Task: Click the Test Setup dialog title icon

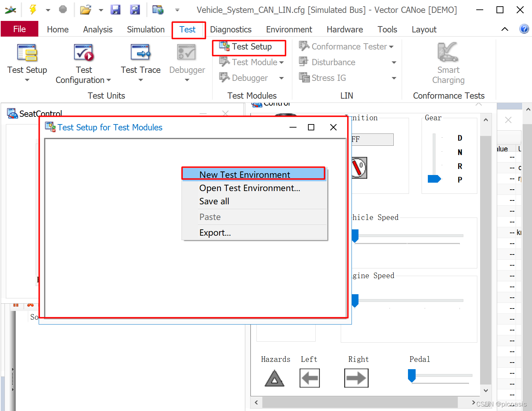Action: pyautogui.click(x=50, y=127)
